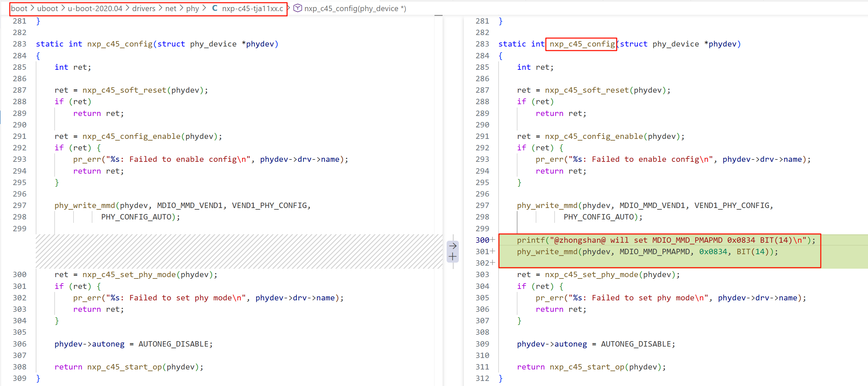Open the nxp_c45_config symbol breadcrumb dropdown
Image resolution: width=868 pixels, height=386 pixels.
tap(355, 8)
